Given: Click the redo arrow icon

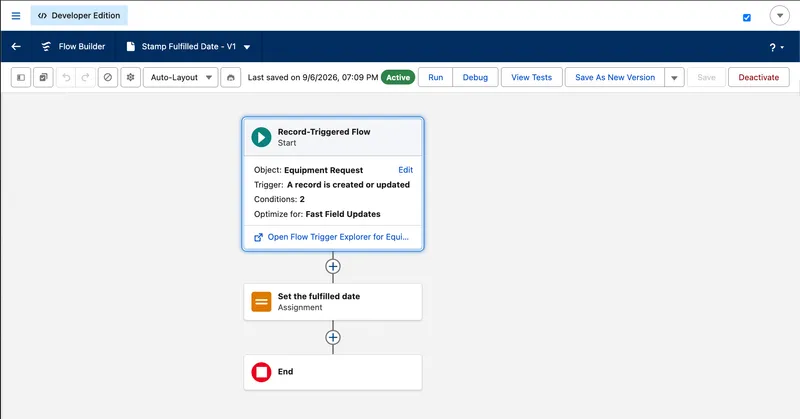Looking at the screenshot, I should click(x=85, y=78).
